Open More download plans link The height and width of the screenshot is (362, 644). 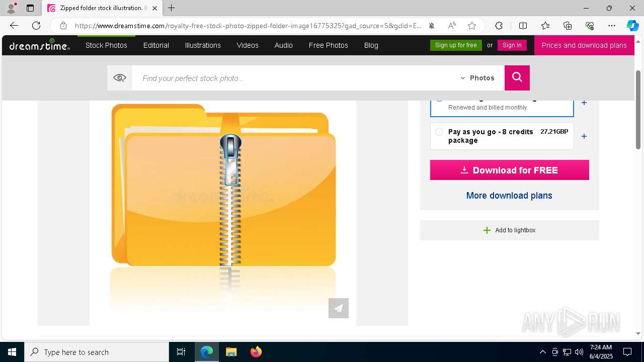pos(509,196)
